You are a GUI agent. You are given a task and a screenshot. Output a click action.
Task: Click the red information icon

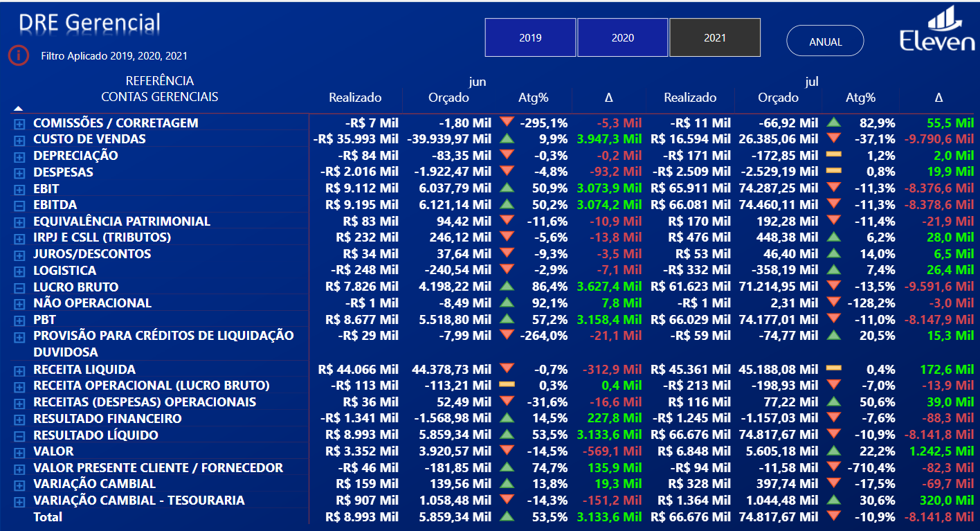pyautogui.click(x=19, y=55)
